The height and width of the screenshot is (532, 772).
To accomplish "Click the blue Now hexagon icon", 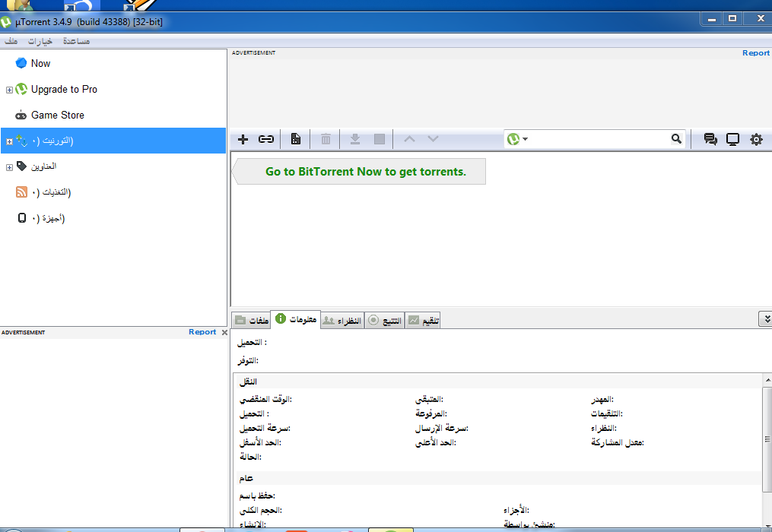I will click(21, 63).
